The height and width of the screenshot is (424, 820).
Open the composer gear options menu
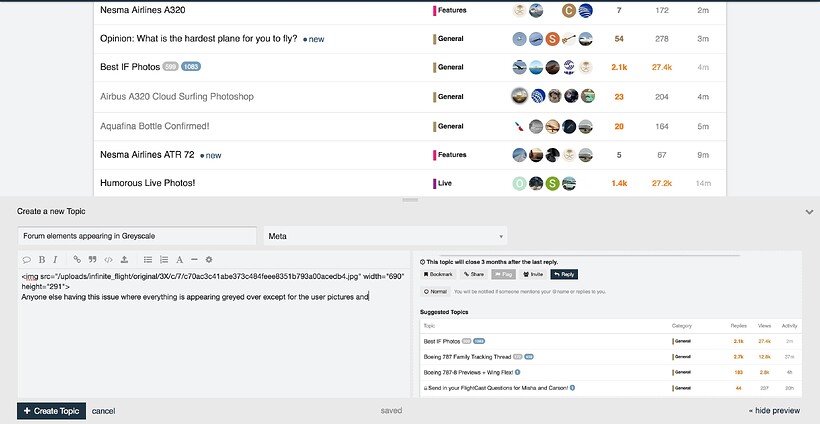point(209,259)
